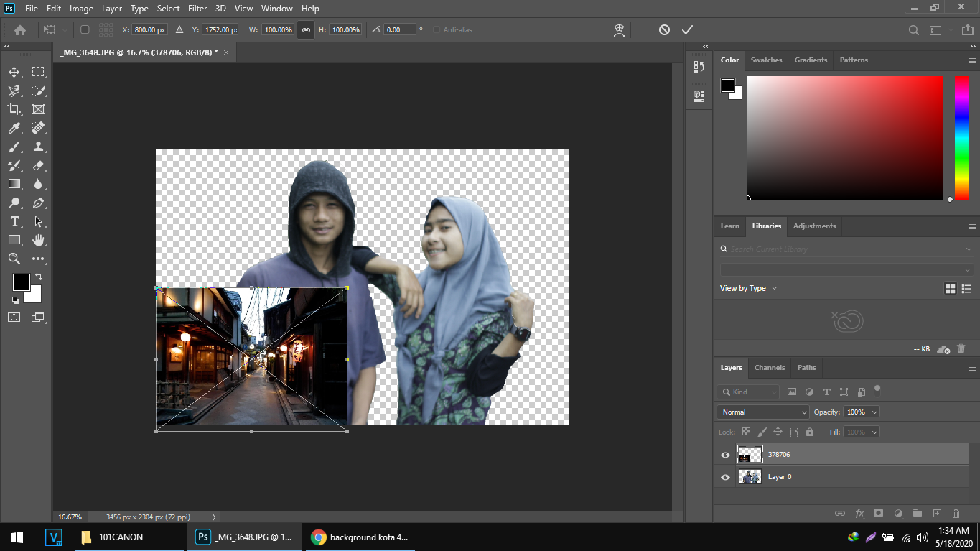Screen dimensions: 980x551
Task: Select the Brush tool
Action: [14, 147]
